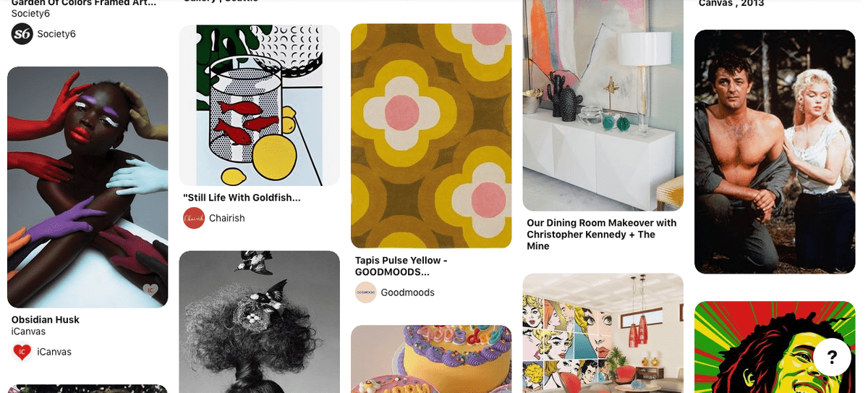Open the pop art comic wall room pin
Image resolution: width=868 pixels, height=393 pixels.
click(x=603, y=333)
